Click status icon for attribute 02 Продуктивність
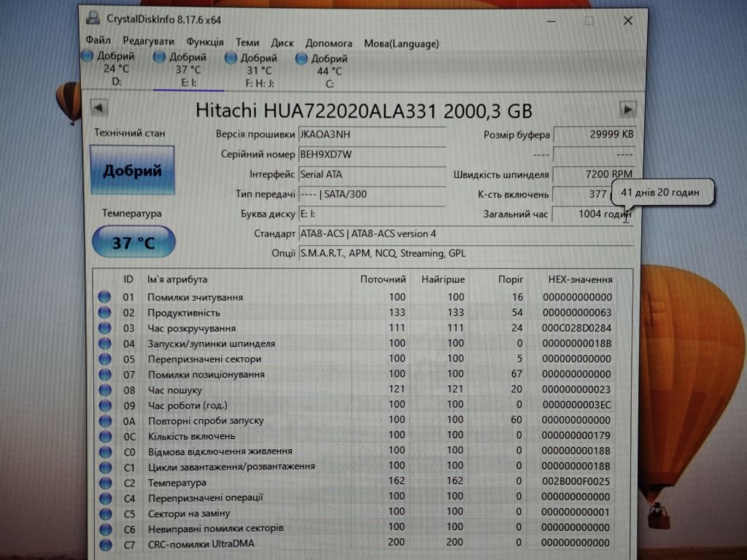The width and height of the screenshot is (747, 560). 104,312
